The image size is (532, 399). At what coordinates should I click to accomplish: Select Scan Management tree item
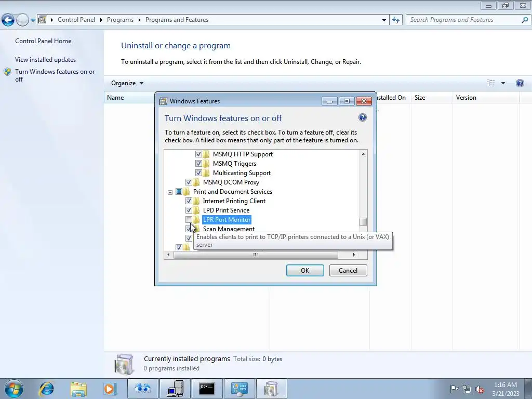(x=229, y=229)
